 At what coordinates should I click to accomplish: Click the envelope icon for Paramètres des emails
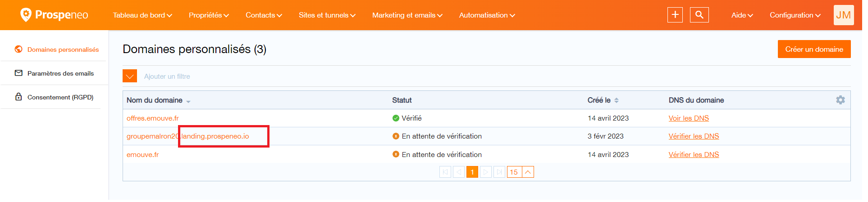[x=18, y=73]
